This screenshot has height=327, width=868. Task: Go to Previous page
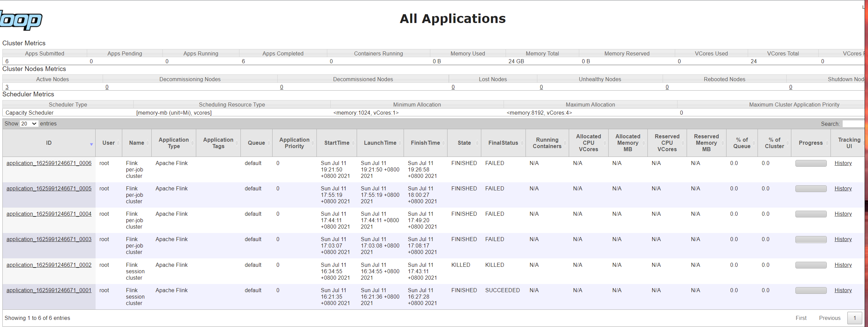829,318
